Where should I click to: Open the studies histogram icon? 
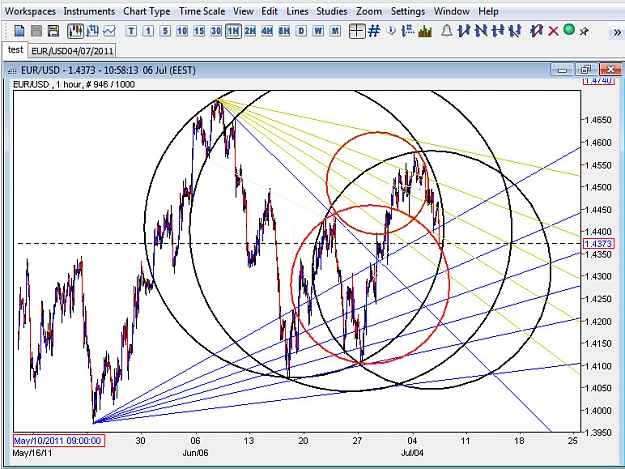pos(425,31)
